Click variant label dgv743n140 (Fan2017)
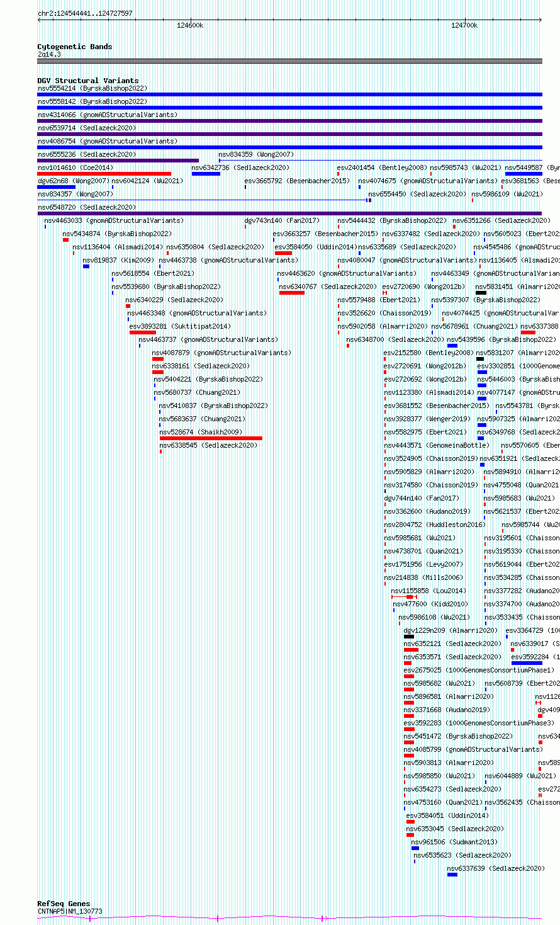This screenshot has height=925, width=560. [x=282, y=221]
